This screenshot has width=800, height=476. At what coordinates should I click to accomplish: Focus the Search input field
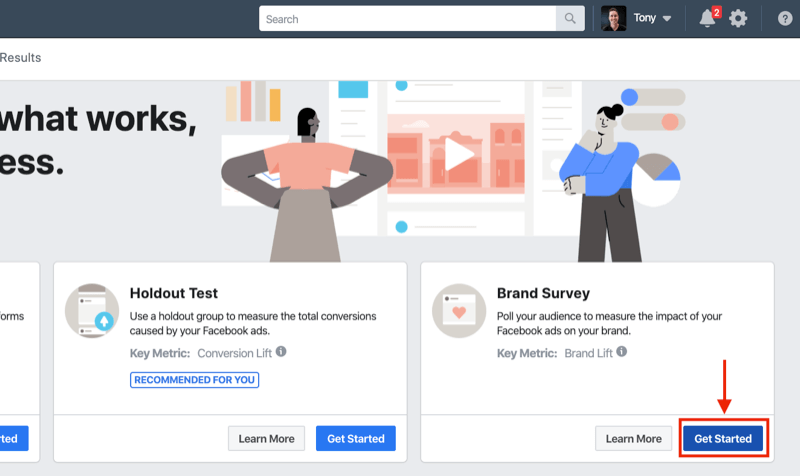pyautogui.click(x=407, y=19)
